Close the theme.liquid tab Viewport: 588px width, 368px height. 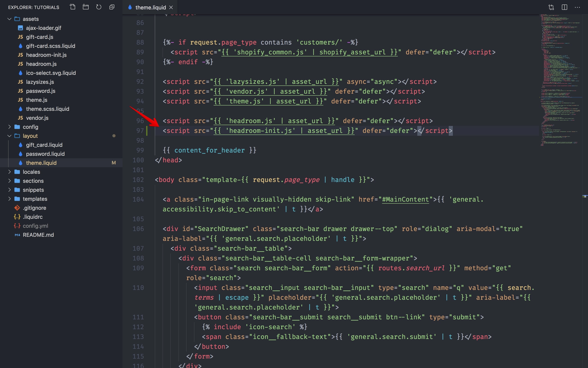(x=171, y=7)
